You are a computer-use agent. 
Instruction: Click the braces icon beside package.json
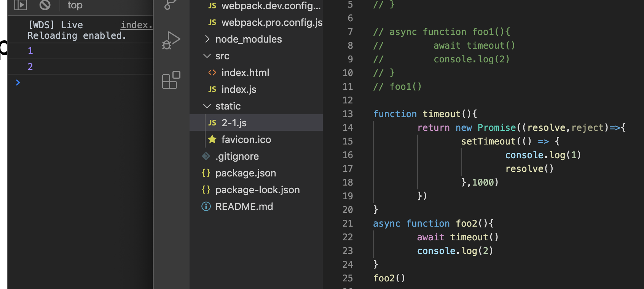click(x=206, y=173)
